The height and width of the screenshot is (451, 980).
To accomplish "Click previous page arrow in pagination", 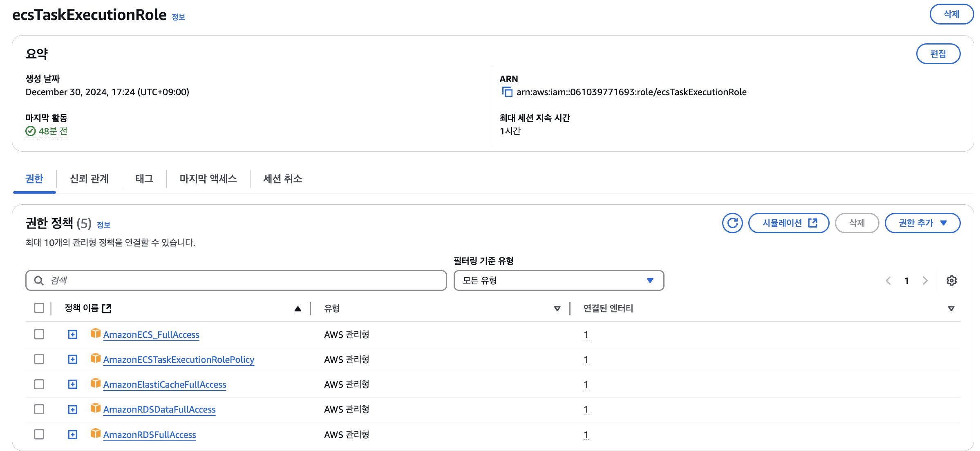I will point(888,281).
